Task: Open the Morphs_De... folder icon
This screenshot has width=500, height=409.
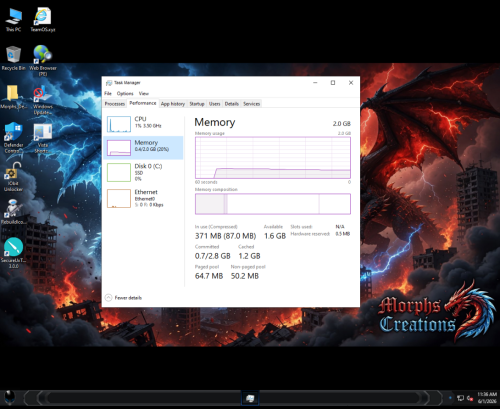Action: pyautogui.click(x=13, y=97)
